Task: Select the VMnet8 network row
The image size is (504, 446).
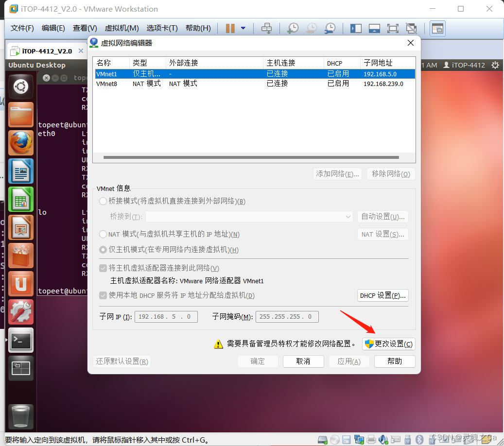Action: [255, 84]
